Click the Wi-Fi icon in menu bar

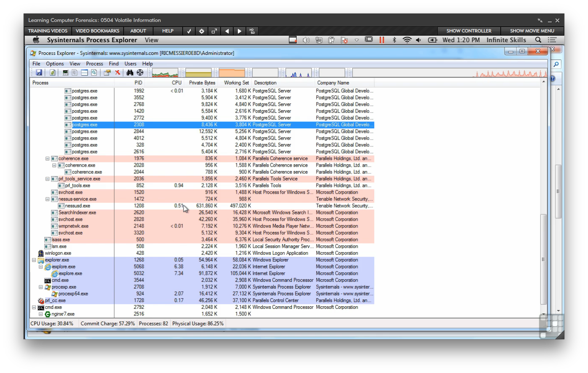[407, 40]
